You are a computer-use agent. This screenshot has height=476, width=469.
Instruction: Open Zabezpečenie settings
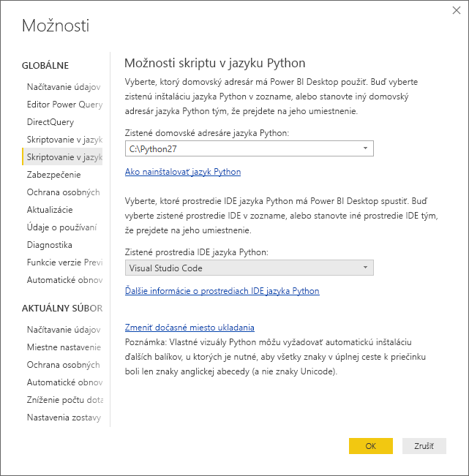pos(53,175)
